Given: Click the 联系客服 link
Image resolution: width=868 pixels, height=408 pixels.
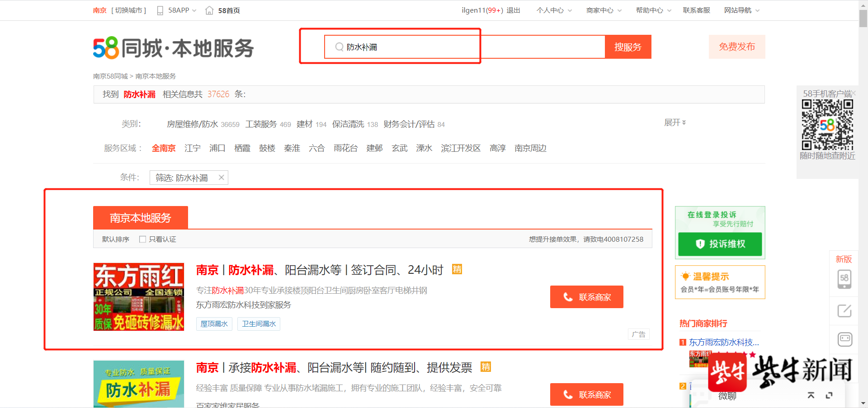Looking at the screenshot, I should point(697,10).
